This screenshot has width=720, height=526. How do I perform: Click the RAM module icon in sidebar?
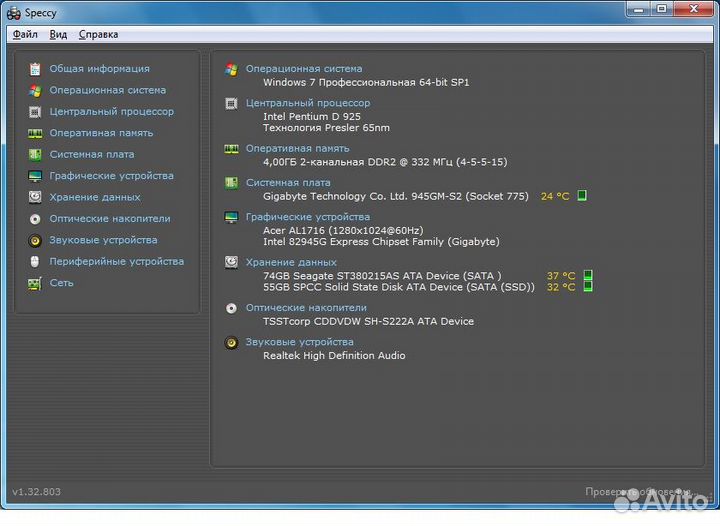click(x=35, y=133)
